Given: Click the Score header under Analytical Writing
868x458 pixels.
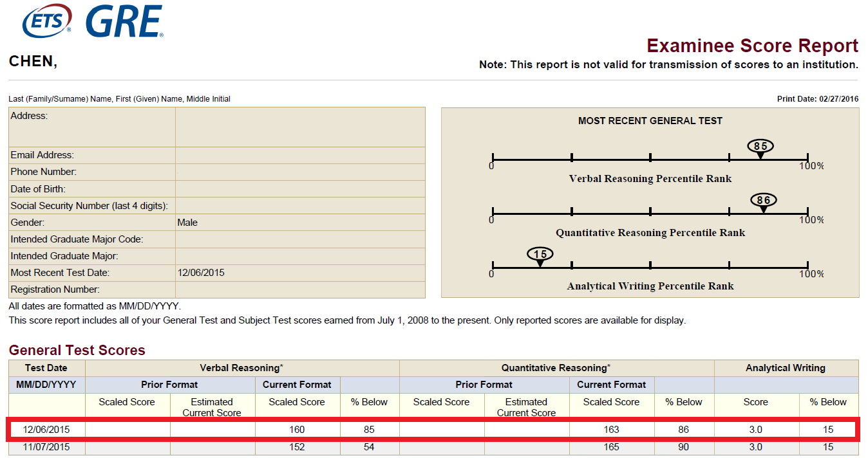Looking at the screenshot, I should click(756, 402).
